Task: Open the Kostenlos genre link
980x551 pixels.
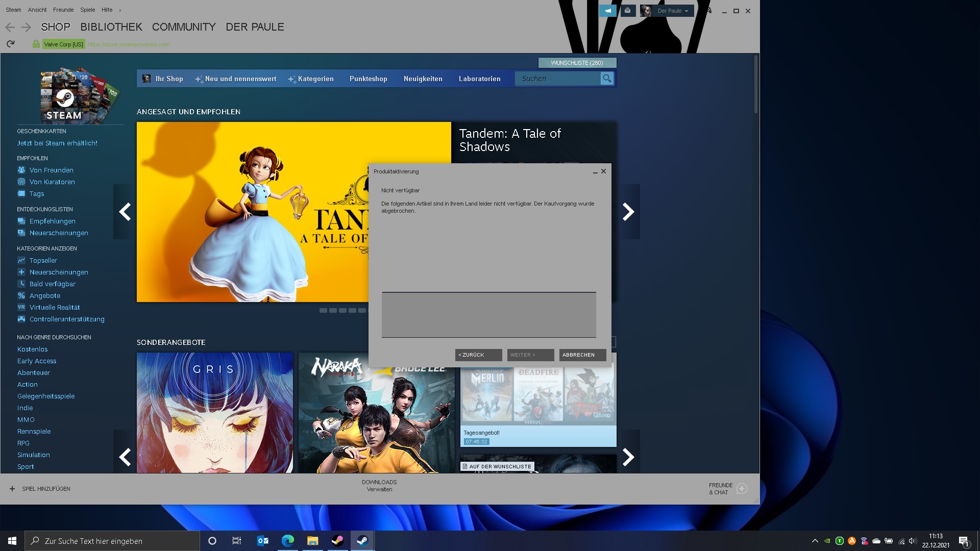Action: pyautogui.click(x=32, y=349)
